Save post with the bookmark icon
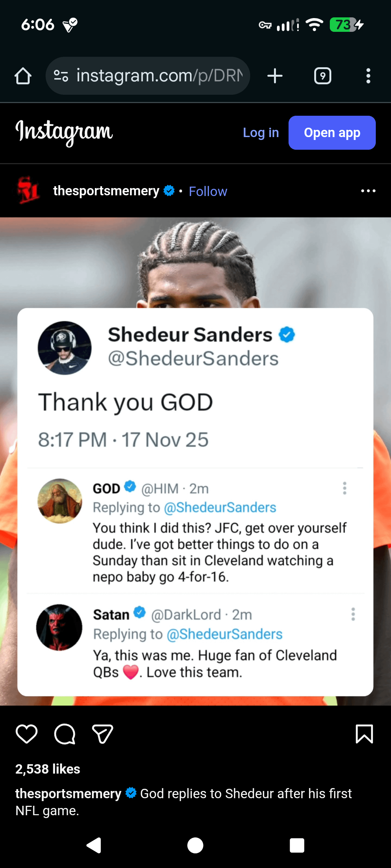 click(364, 734)
